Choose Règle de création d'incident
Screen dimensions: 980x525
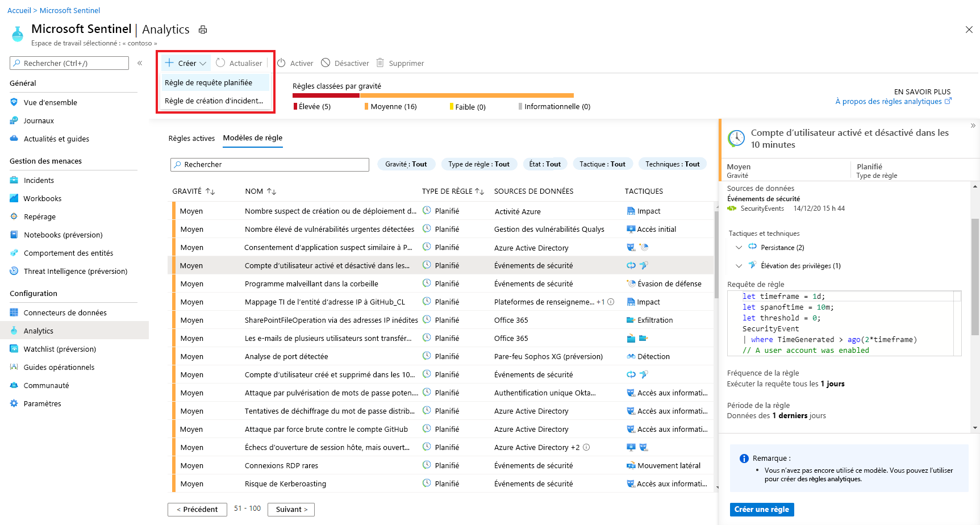(215, 101)
